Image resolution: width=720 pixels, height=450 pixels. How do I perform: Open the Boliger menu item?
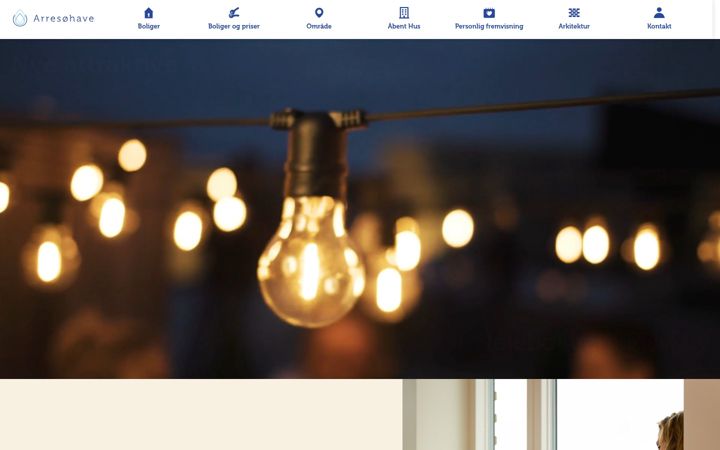(149, 27)
